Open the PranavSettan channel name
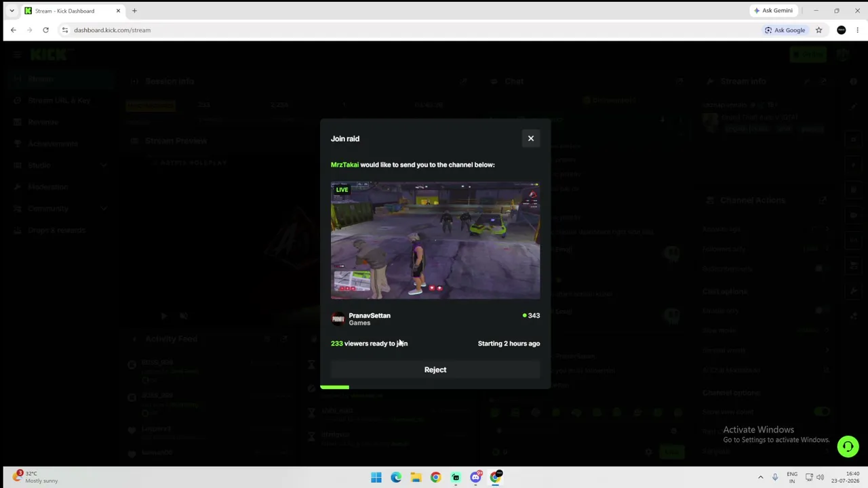The image size is (868, 488). 370,315
